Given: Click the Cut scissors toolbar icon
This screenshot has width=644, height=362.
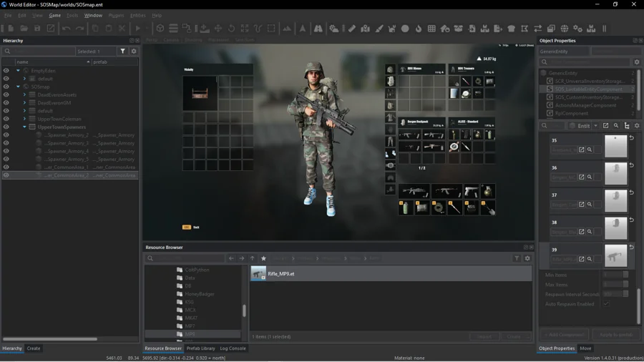Looking at the screenshot, I should [x=122, y=29].
